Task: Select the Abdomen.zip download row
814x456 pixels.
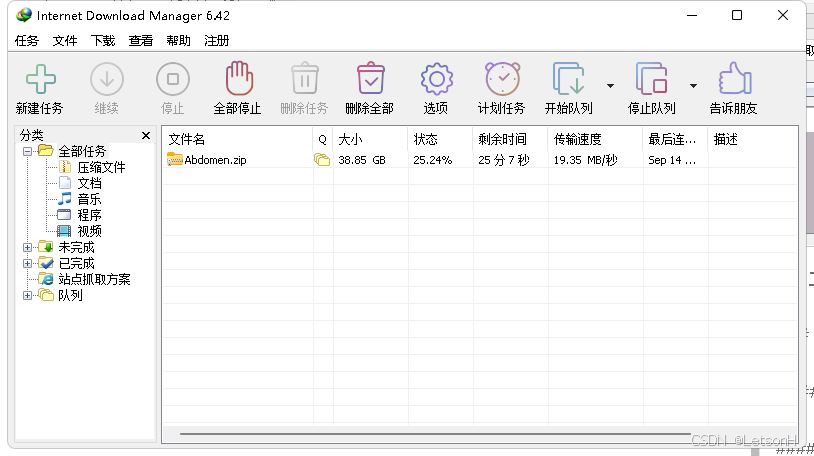Action: (x=480, y=160)
